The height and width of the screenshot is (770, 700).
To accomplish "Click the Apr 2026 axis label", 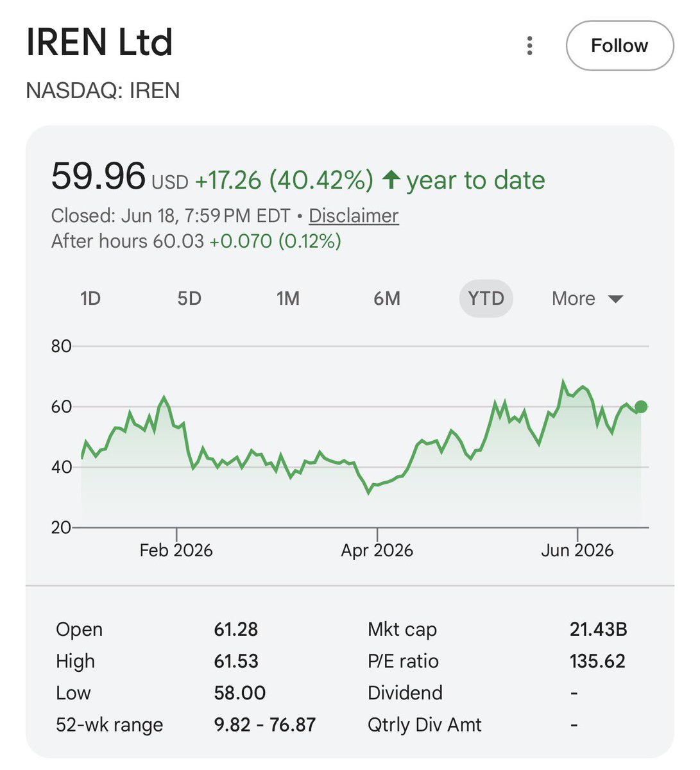I will [x=377, y=551].
